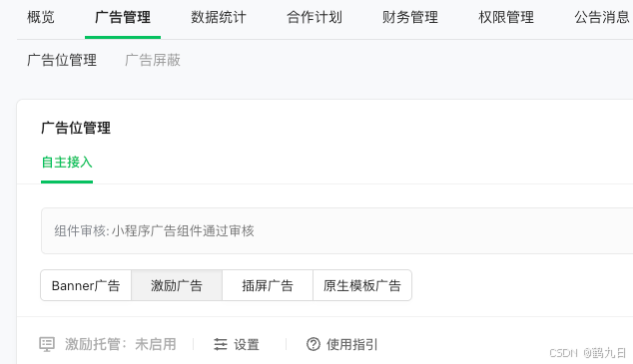Screen dimensions: 633x364
Task: Choose the 原生模板广告 ad type
Action: coord(362,285)
